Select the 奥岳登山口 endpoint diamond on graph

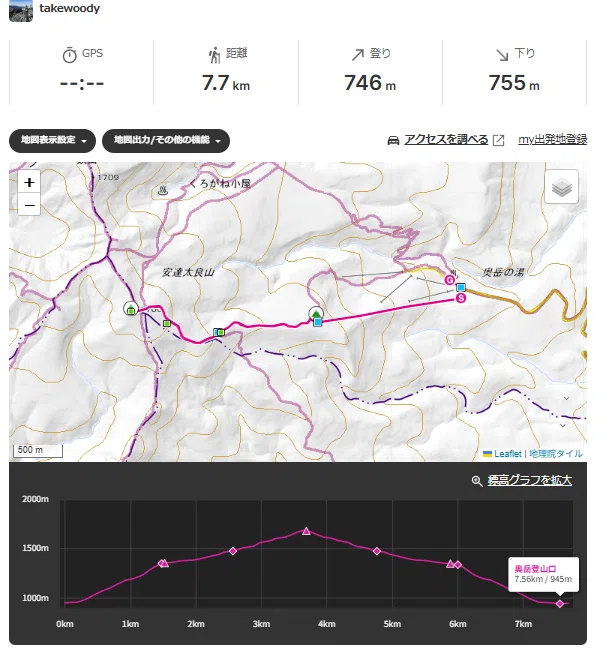point(560,603)
